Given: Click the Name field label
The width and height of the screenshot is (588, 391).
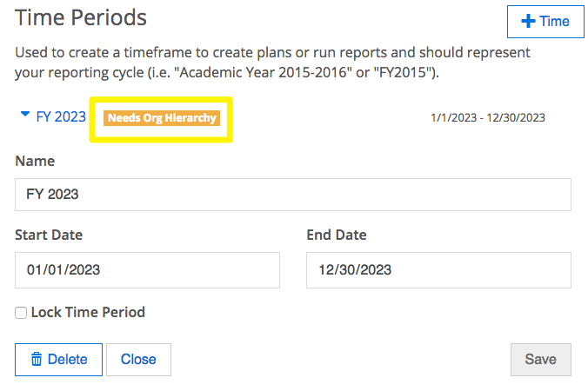Looking at the screenshot, I should coord(35,161).
